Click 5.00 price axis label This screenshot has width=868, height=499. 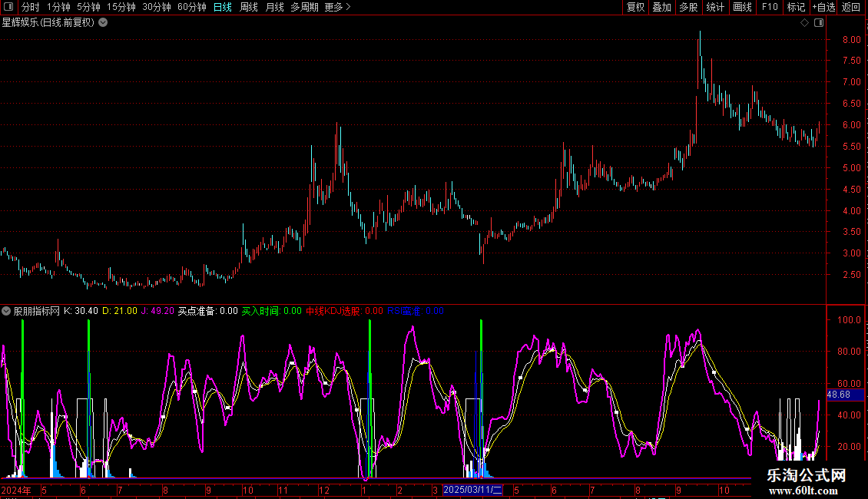[851, 167]
